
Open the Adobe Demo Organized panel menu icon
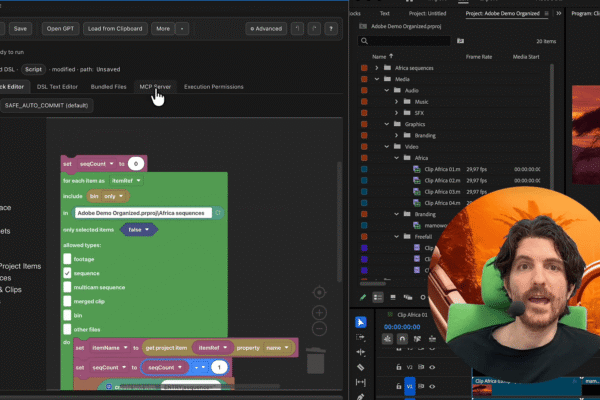point(546,13)
